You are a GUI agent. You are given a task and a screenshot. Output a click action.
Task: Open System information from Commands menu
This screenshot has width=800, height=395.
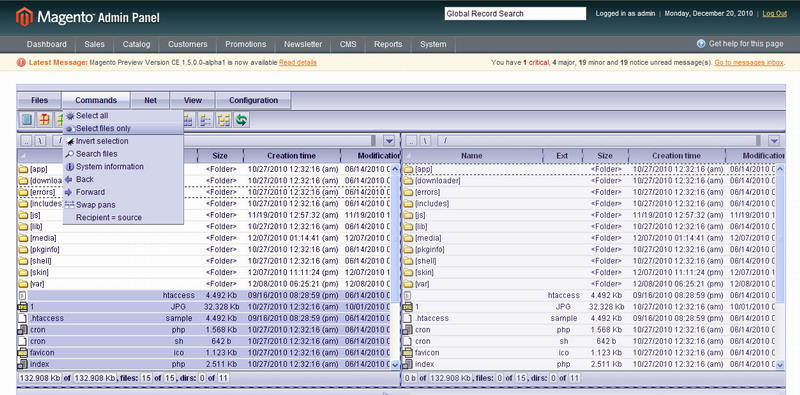[123, 167]
